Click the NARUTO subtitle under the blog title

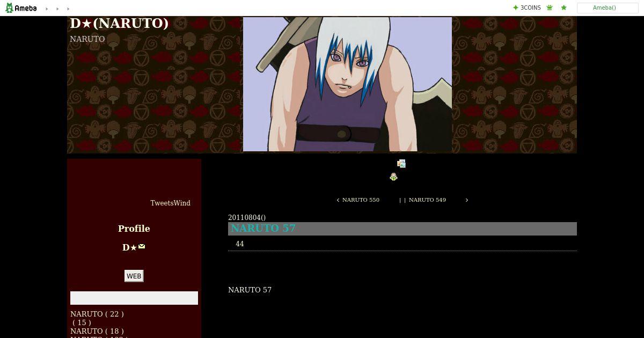(x=87, y=39)
